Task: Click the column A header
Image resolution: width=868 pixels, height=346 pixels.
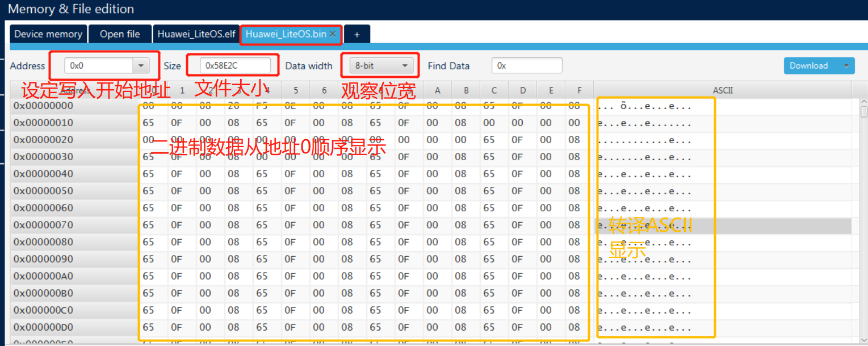Action: [x=438, y=90]
